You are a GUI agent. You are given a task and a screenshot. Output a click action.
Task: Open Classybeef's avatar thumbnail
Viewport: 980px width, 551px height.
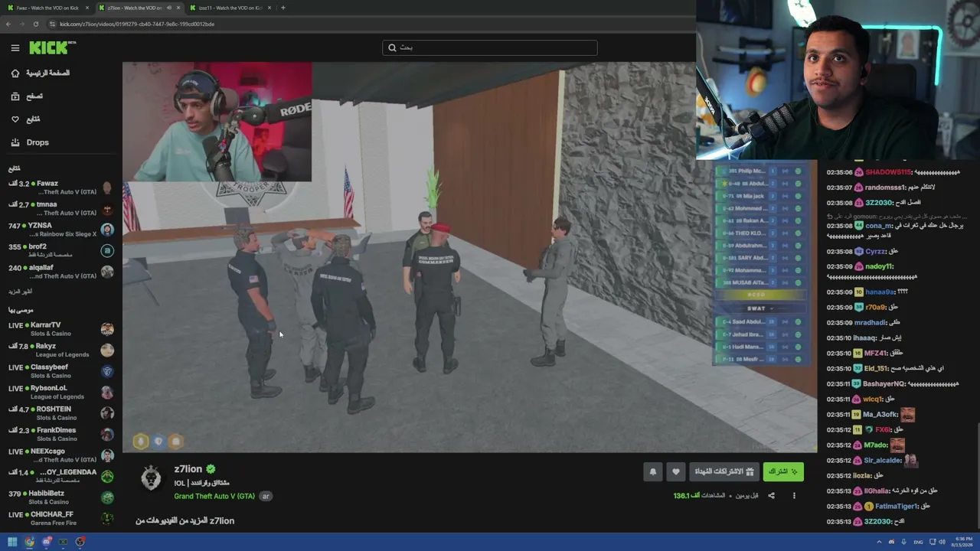tap(107, 371)
